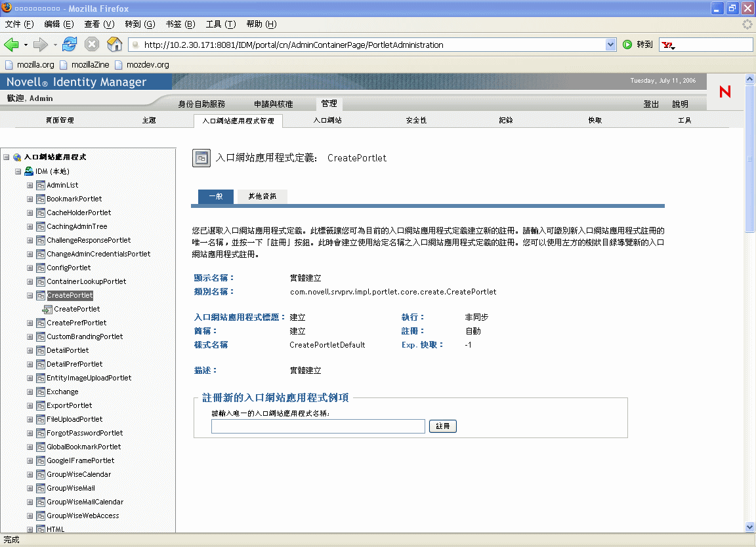Switch to the 其他資訊 tab
This screenshot has height=547, width=756.
coord(262,196)
